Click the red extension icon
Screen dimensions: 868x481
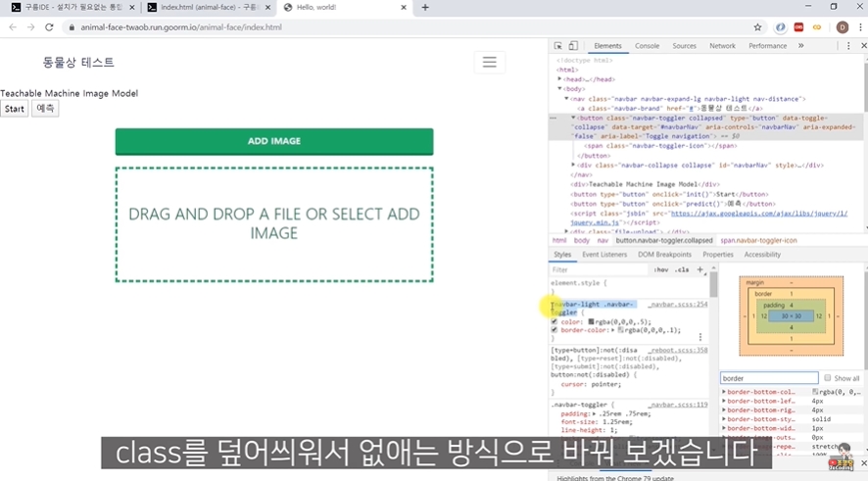(798, 27)
